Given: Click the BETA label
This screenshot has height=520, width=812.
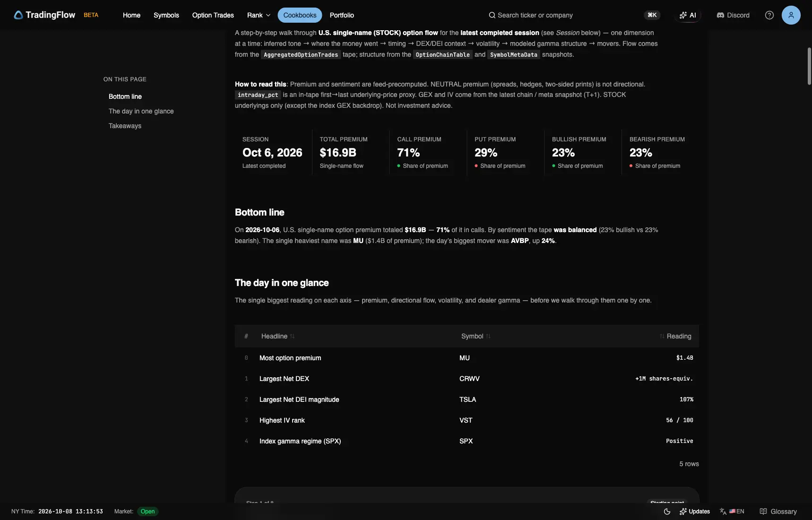Looking at the screenshot, I should tap(91, 15).
